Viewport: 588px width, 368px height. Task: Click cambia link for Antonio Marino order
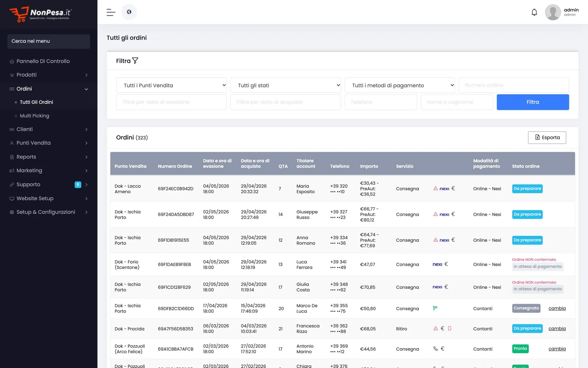click(x=557, y=349)
